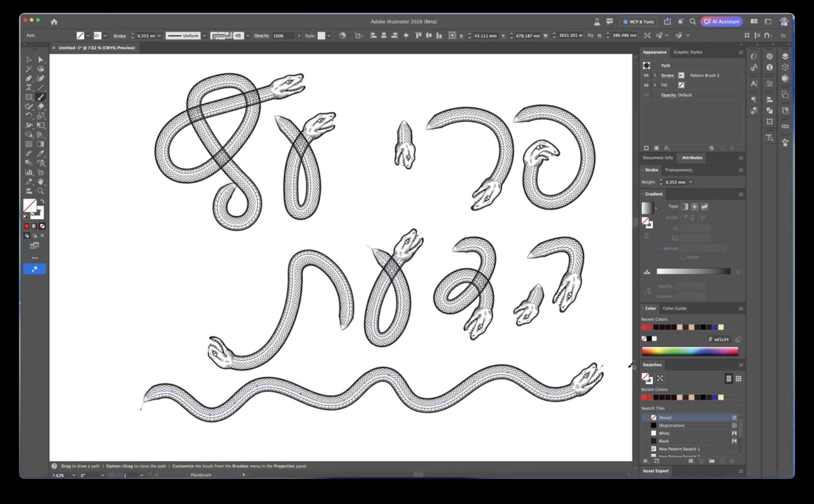Click the Stroke label in the control bar
814x504 pixels.
tap(120, 36)
